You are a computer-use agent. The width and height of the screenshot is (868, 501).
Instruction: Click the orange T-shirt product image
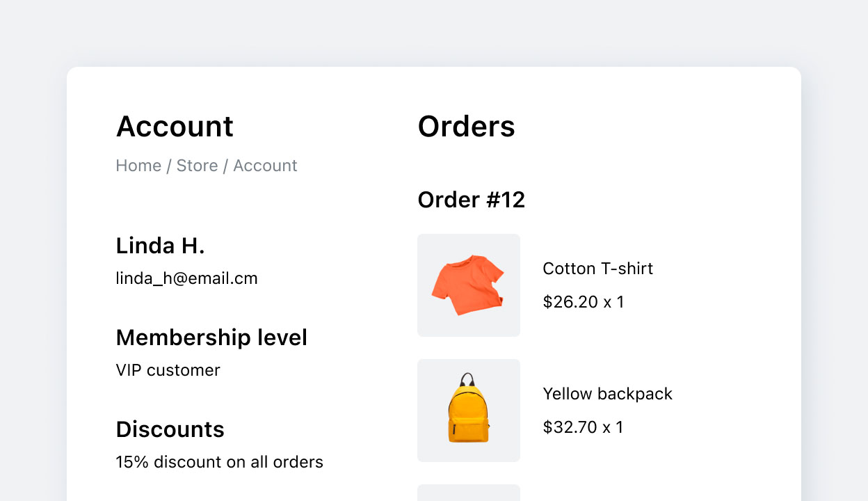468,285
